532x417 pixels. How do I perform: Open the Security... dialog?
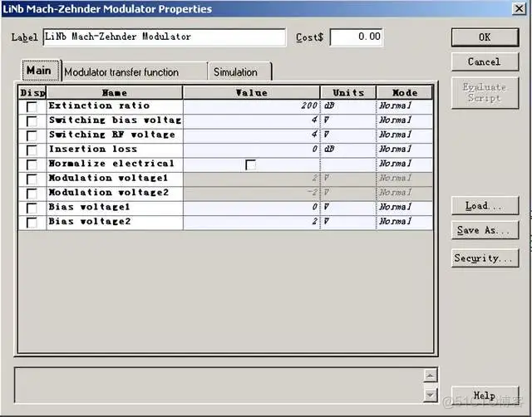(x=485, y=258)
